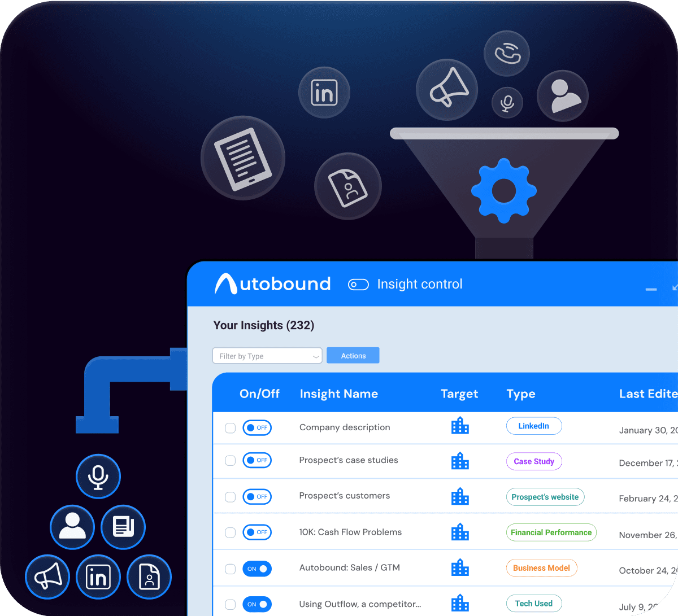Enable the 10K: Cash Flow Problems insight toggle
The image size is (678, 616).
pyautogui.click(x=257, y=532)
